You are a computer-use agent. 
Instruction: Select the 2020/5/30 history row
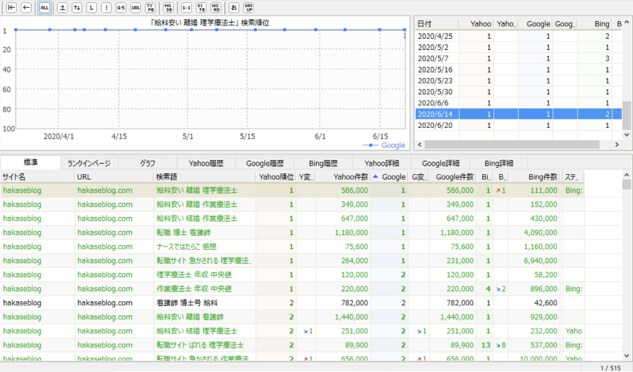pos(519,92)
